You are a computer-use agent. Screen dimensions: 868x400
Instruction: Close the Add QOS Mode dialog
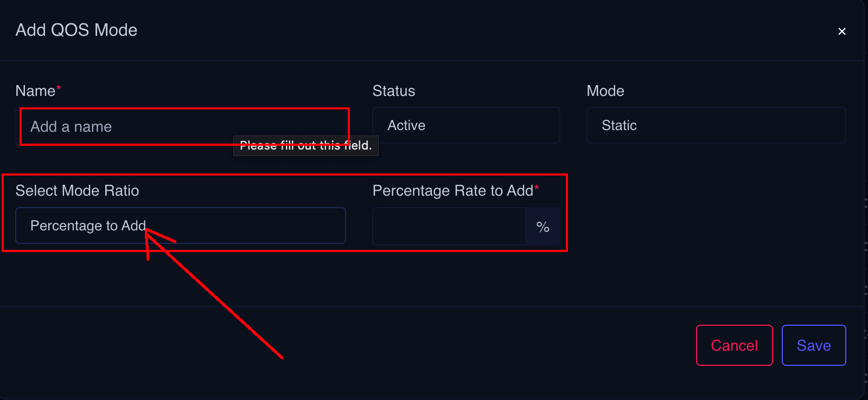(841, 31)
